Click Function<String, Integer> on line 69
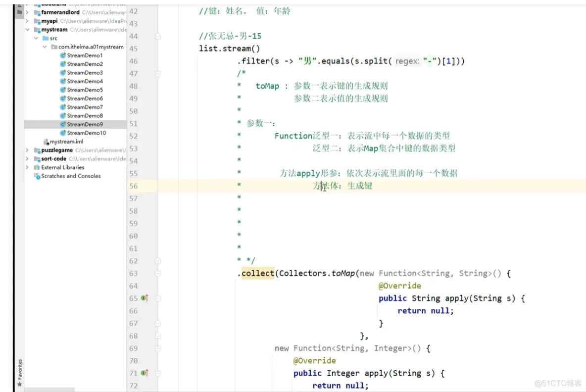The width and height of the screenshot is (586, 392). (x=352, y=348)
